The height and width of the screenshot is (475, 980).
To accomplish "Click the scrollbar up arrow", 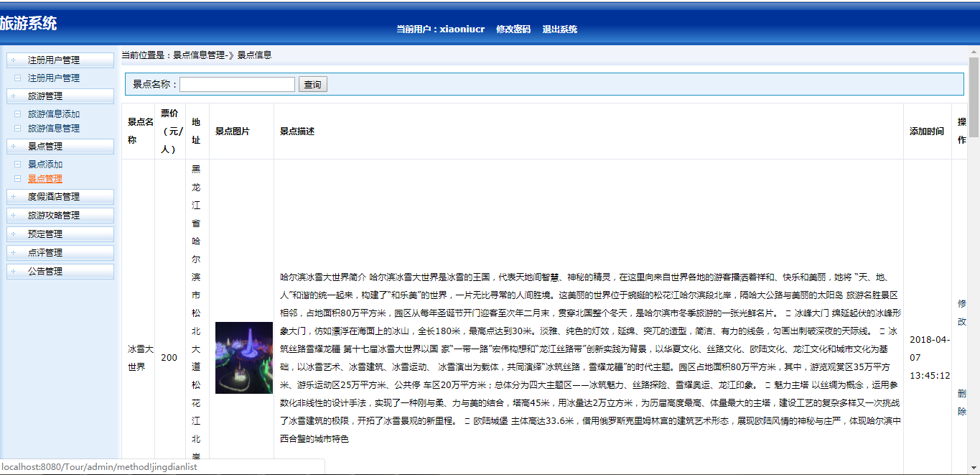I will click(974, 51).
